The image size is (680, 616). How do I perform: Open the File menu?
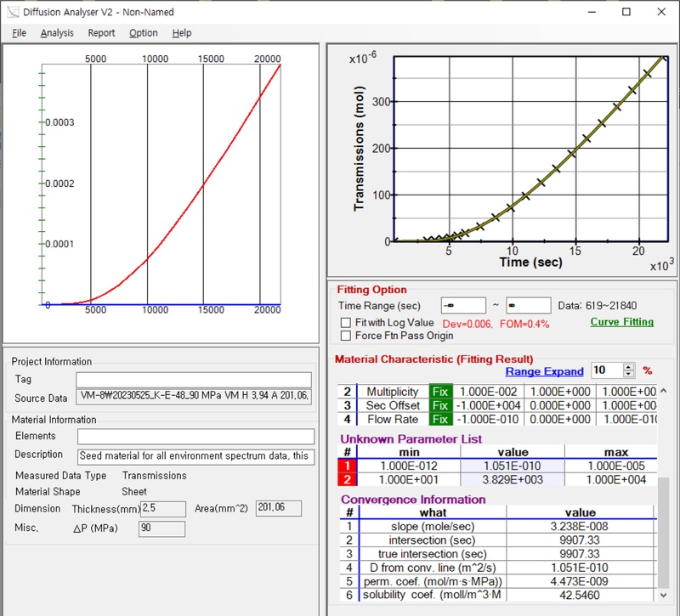coord(20,33)
